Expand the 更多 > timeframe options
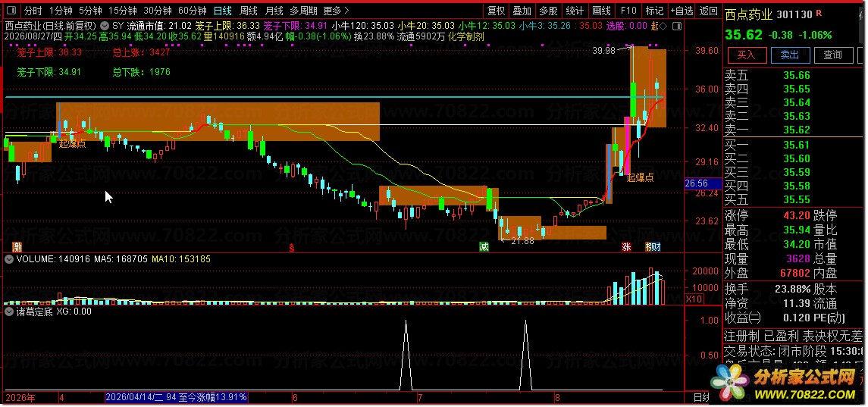Image resolution: width=868 pixels, height=407 pixels. coord(336,11)
